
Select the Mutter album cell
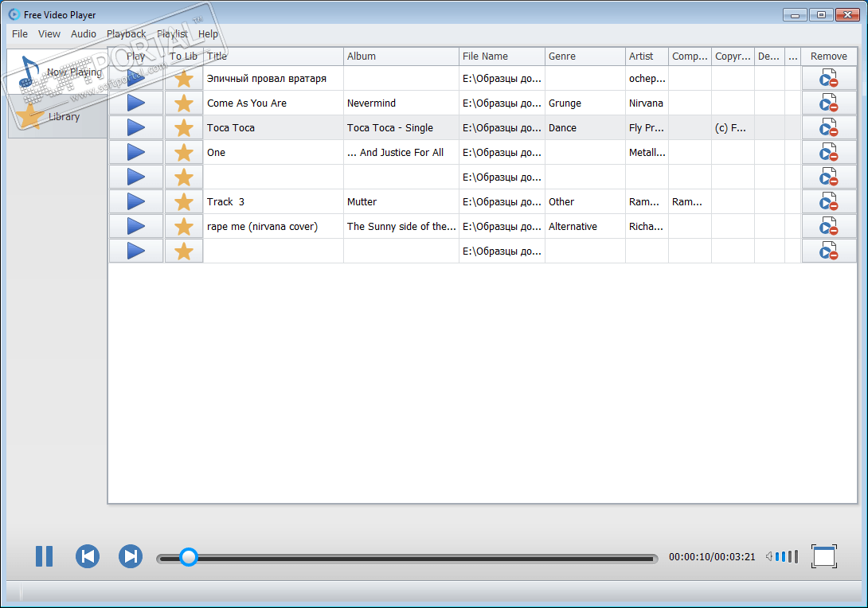[401, 202]
